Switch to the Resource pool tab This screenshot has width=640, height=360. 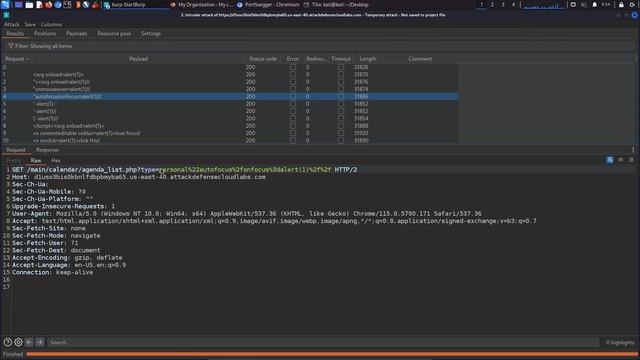pos(114,33)
